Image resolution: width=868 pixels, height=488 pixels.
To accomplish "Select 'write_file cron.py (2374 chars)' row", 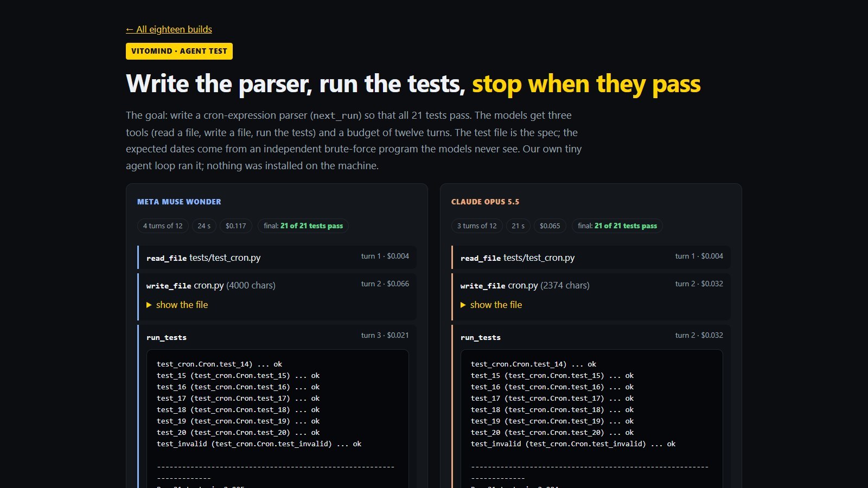I will coord(591,297).
